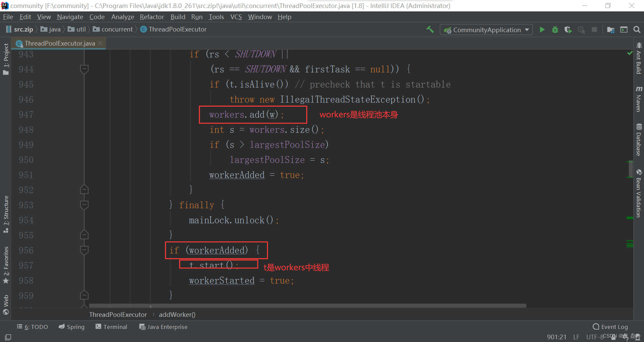Click the cursor position 901:21 indicator

(x=557, y=337)
